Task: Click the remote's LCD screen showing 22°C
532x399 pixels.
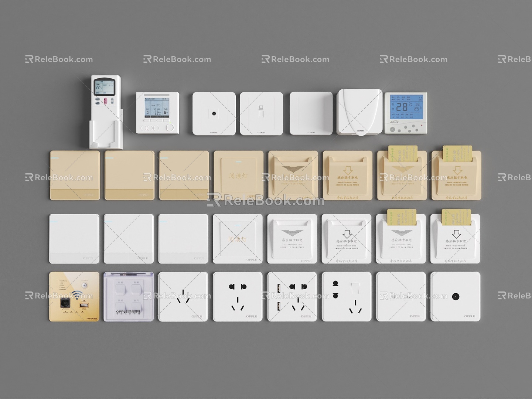Action: [x=104, y=87]
